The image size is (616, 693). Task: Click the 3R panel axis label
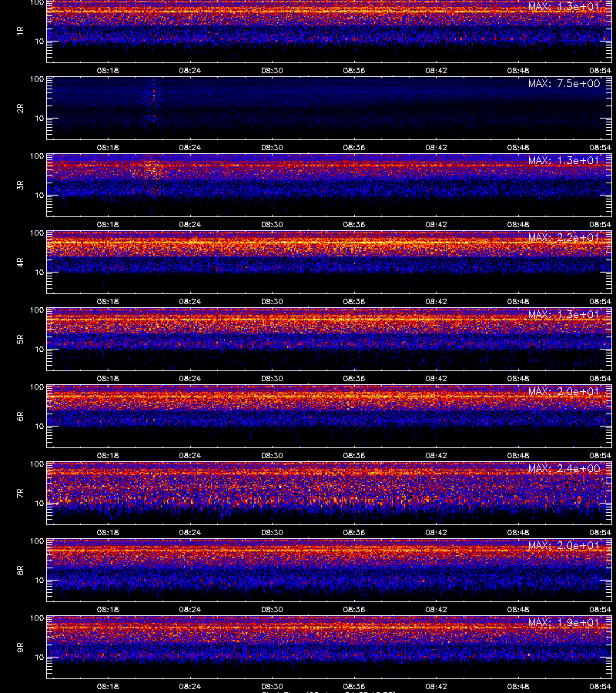20,185
